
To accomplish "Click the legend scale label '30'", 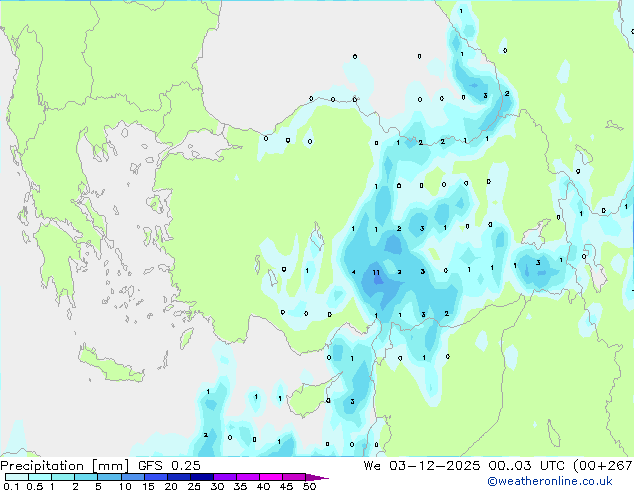I will [x=217, y=486].
